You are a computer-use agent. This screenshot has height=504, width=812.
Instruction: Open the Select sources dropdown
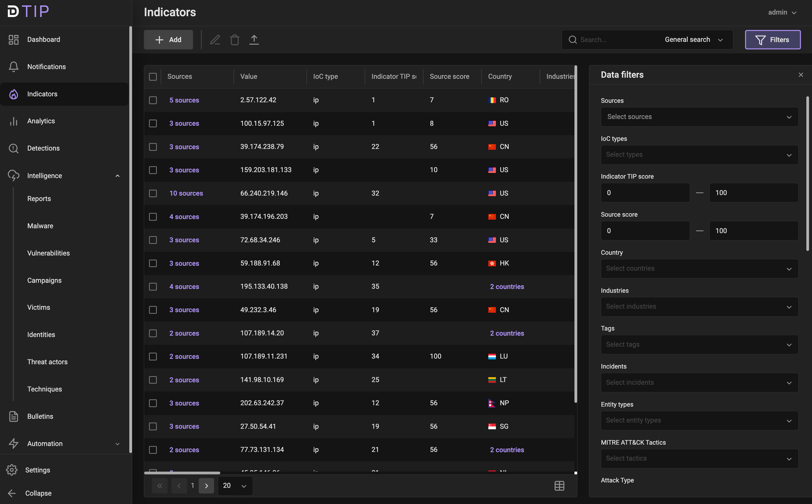[x=699, y=117]
